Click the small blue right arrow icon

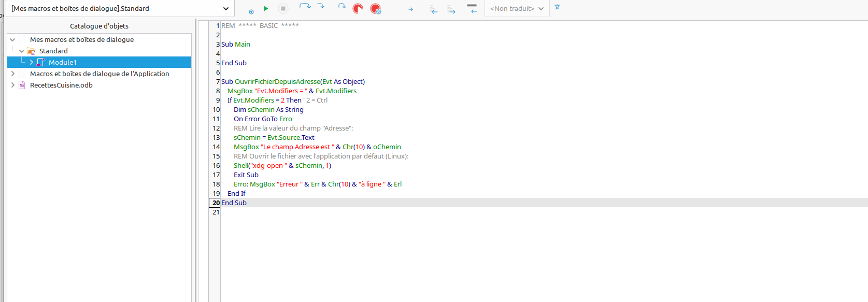click(x=410, y=9)
